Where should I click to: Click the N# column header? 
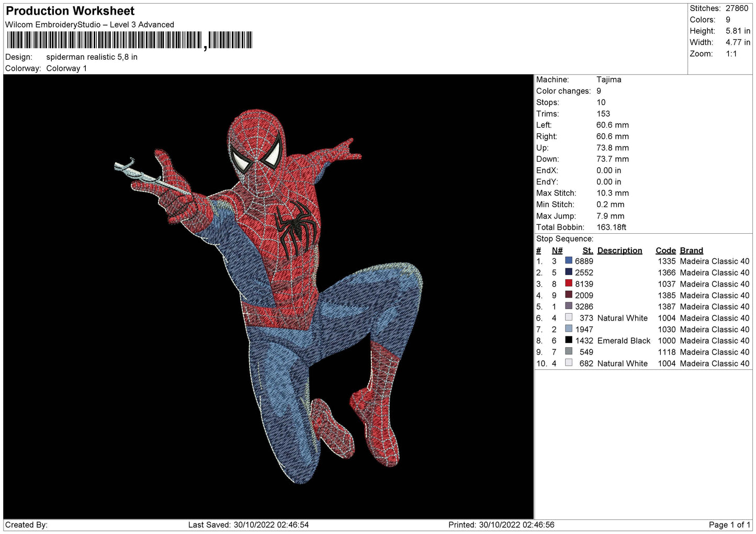557,251
